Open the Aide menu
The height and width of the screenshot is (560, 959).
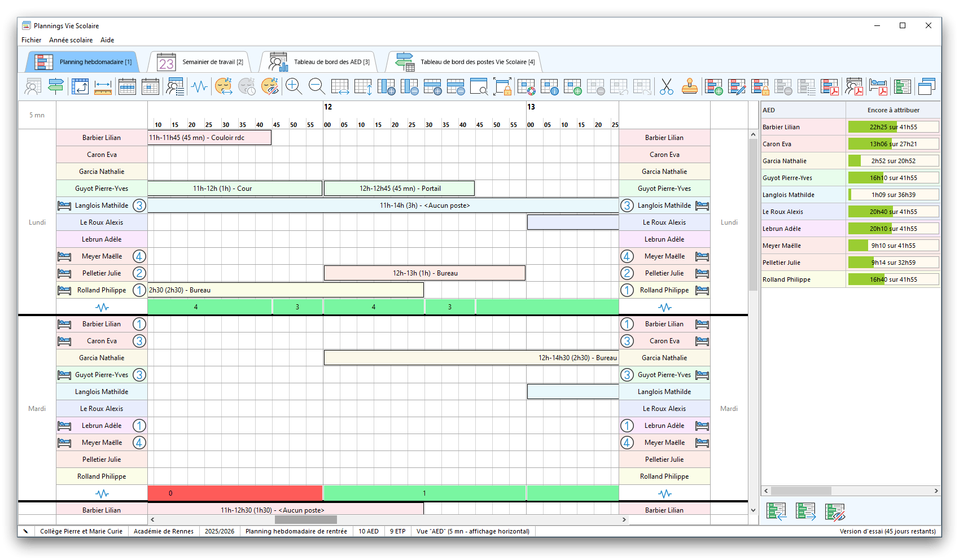107,40
